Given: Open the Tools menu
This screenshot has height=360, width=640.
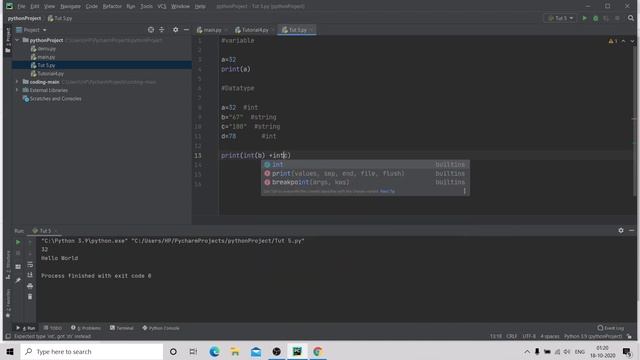Looking at the screenshot, I should [147, 6].
